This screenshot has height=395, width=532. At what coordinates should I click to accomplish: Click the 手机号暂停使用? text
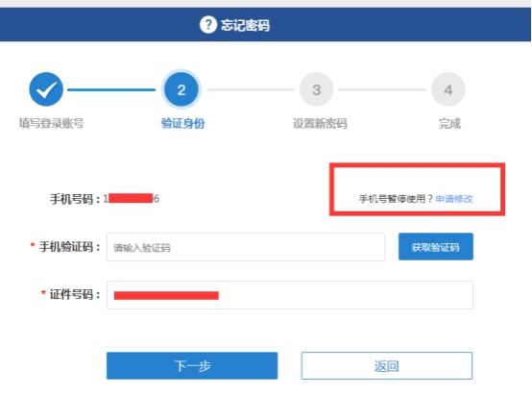[x=396, y=199]
